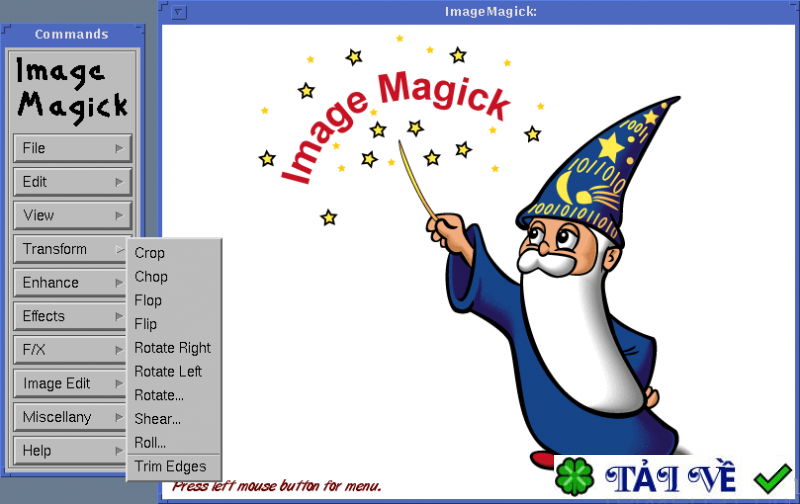Click the ImageMagick handwritten logo in Commands panel
Image resolution: width=800 pixels, height=504 pixels.
[x=72, y=90]
